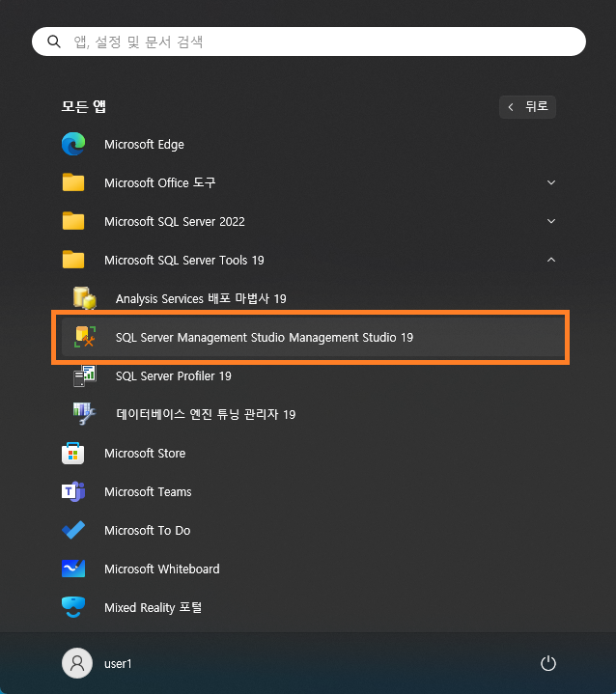The image size is (616, 694).
Task: Select the Microsoft To Do label
Action: tap(148, 530)
